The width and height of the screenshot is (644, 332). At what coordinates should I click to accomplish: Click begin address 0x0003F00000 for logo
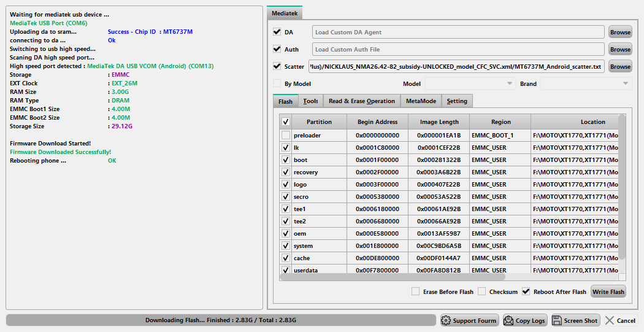click(x=377, y=185)
